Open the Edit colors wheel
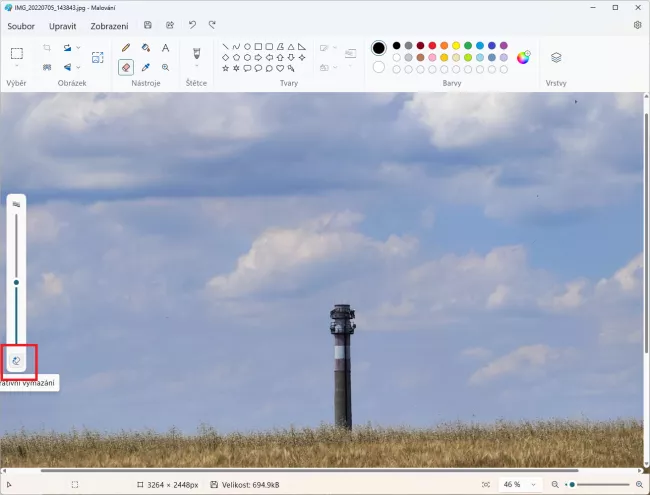The image size is (650, 495). click(523, 57)
